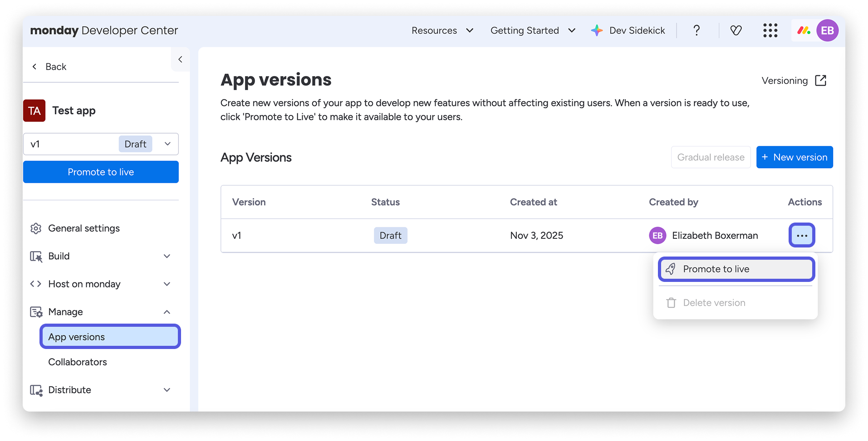The height and width of the screenshot is (441, 868).
Task: Expand the Build section chevron
Action: pyautogui.click(x=167, y=257)
